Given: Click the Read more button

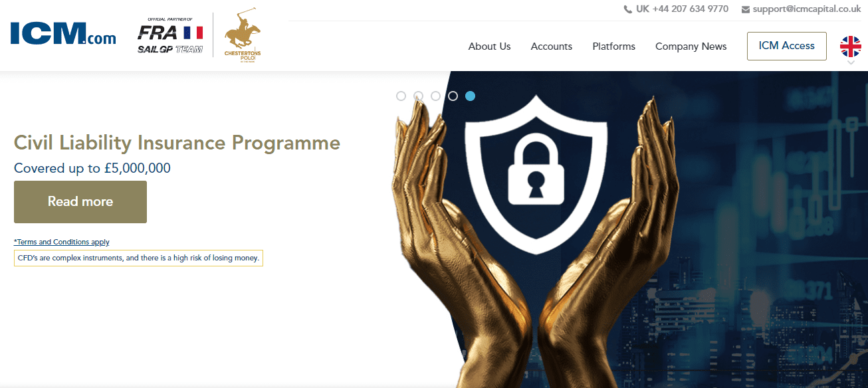Looking at the screenshot, I should tap(80, 202).
